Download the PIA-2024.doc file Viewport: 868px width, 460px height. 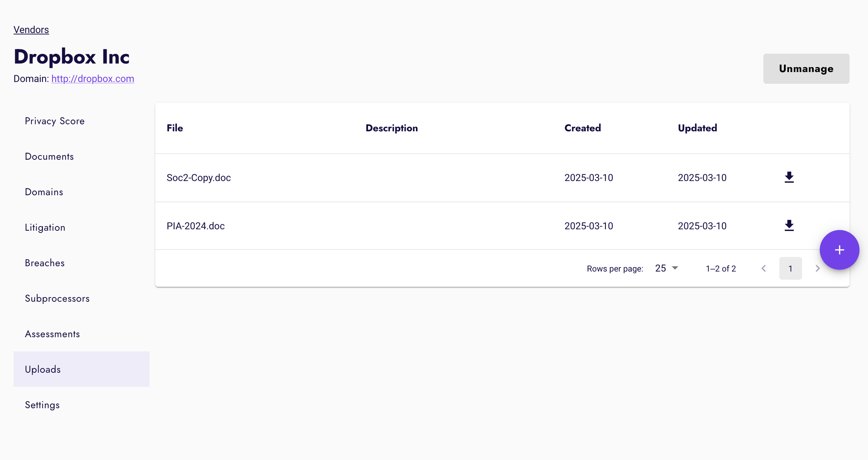pyautogui.click(x=789, y=225)
